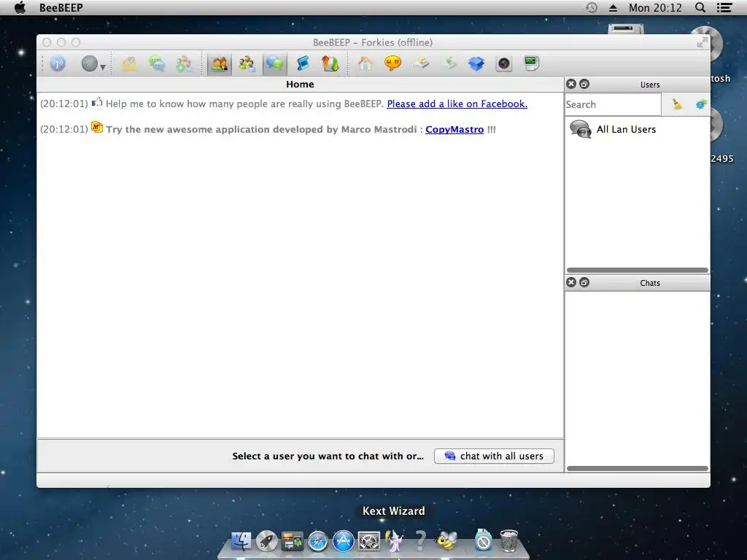
Task: Open App Store in Dock
Action: tap(343, 541)
